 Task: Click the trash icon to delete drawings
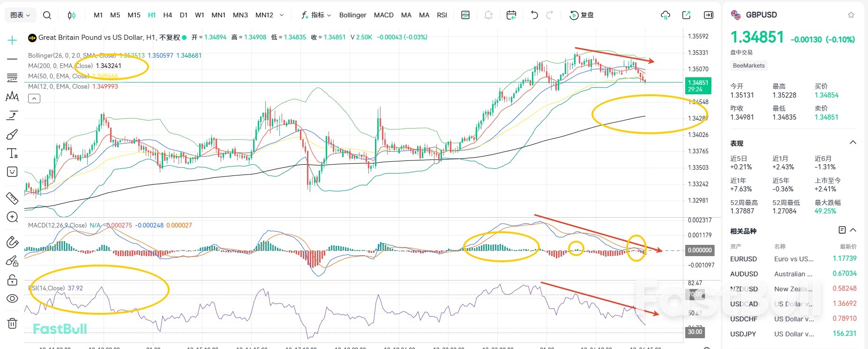pyautogui.click(x=12, y=323)
